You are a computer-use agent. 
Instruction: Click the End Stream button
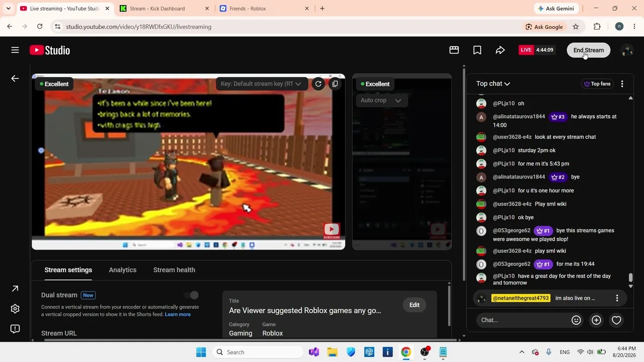point(589,50)
